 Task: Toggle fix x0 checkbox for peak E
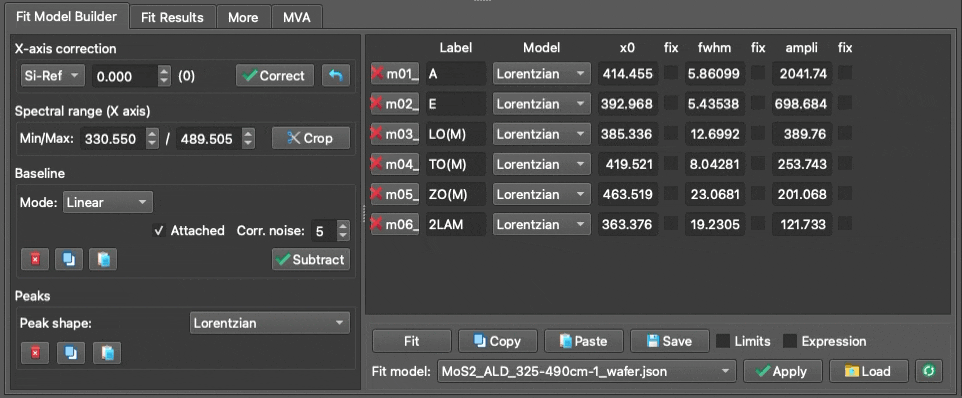point(671,103)
